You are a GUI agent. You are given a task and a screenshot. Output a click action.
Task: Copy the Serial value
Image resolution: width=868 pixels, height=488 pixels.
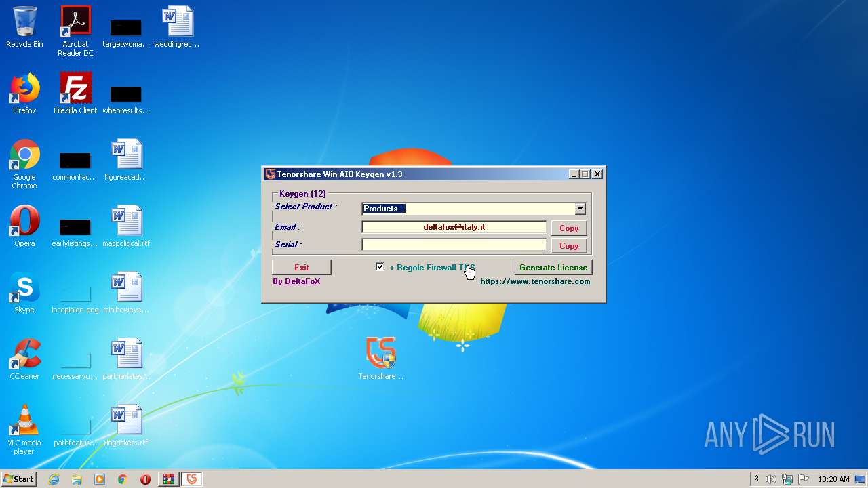569,245
